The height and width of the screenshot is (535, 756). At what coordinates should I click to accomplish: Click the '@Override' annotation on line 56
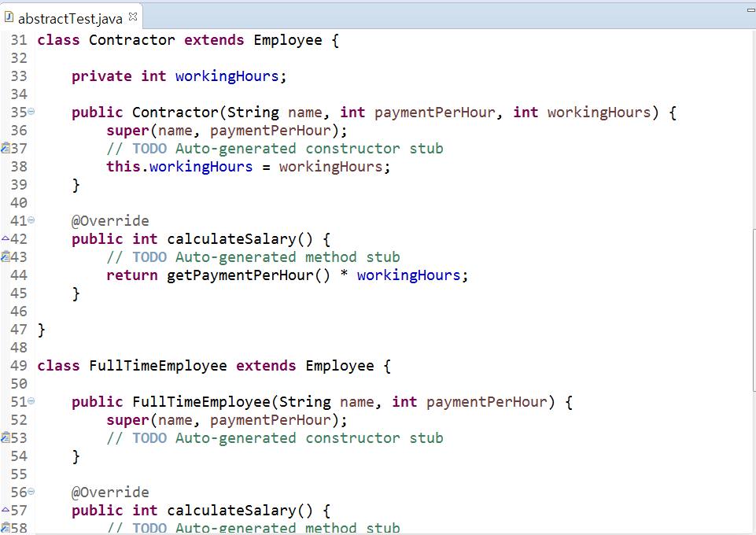(110, 493)
